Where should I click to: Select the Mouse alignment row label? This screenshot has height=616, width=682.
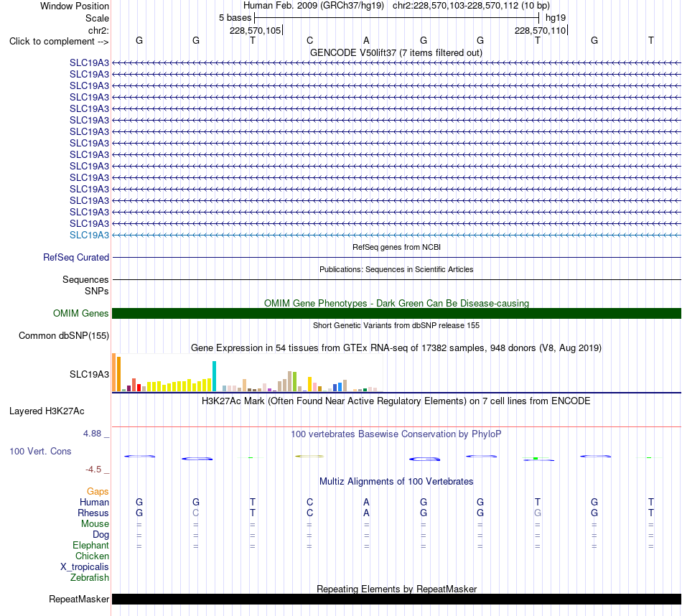95,524
